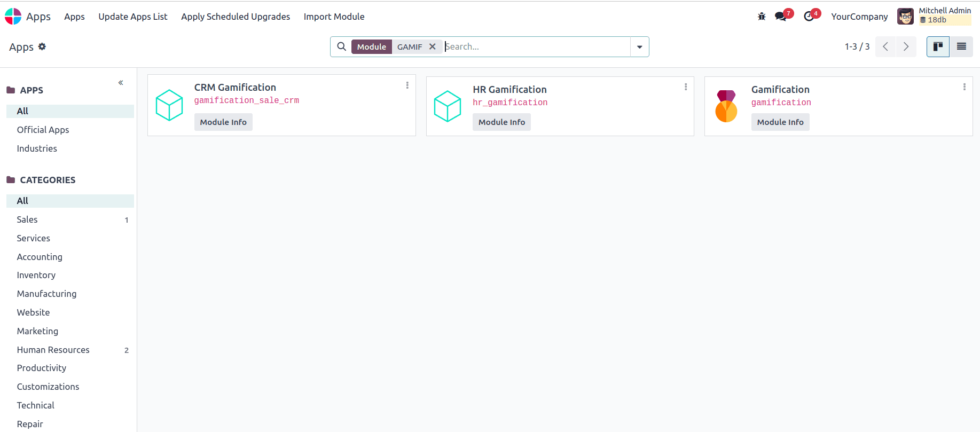The image size is (980, 432).
Task: Click the Search input field
Action: point(536,46)
